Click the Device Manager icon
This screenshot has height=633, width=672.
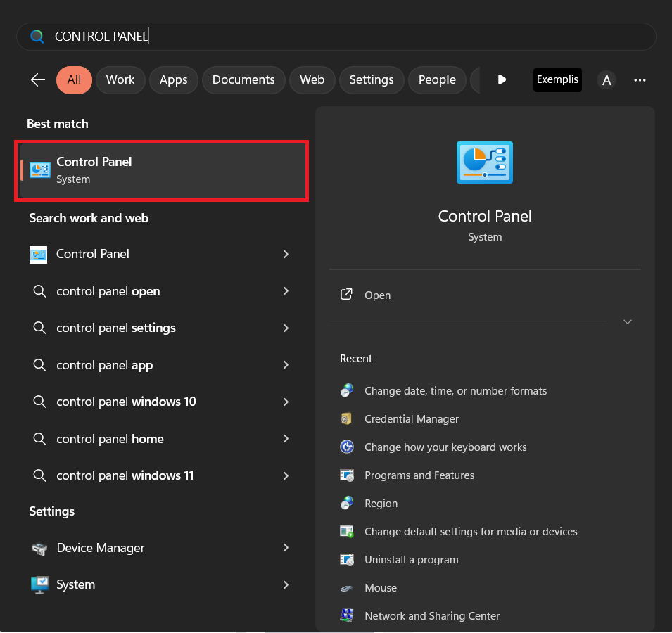40,548
